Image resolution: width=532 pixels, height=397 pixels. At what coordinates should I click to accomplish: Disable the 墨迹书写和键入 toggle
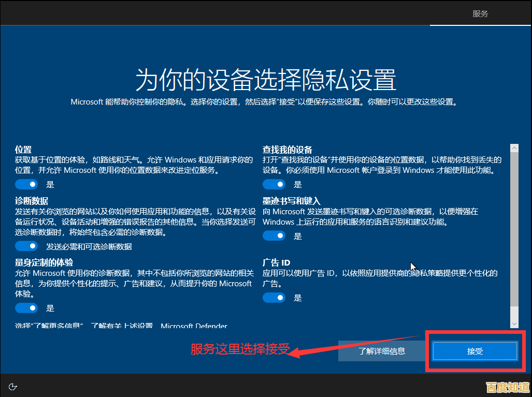(x=274, y=236)
